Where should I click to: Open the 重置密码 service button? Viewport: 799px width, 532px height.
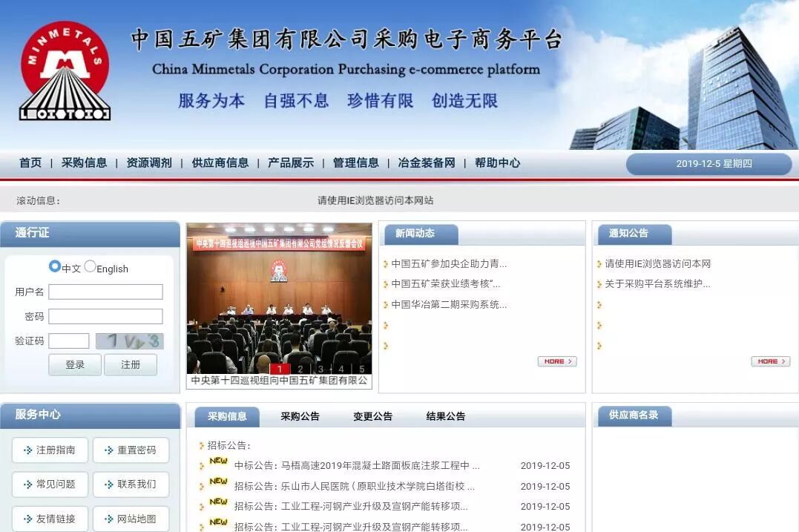click(131, 450)
